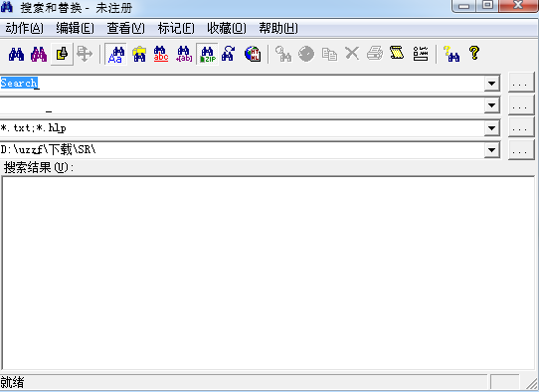The width and height of the screenshot is (539, 392).
Task: Click the grayed delete X icon
Action: [352, 54]
